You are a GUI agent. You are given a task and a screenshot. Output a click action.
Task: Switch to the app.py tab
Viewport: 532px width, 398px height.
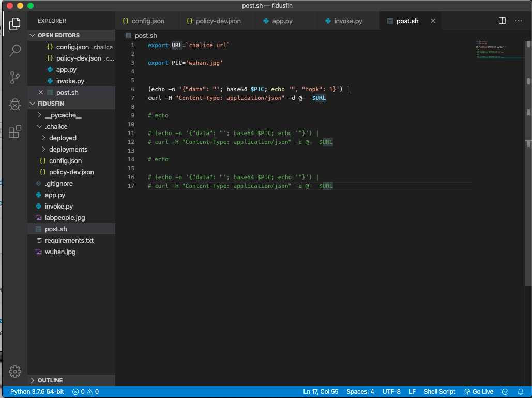[x=282, y=21]
